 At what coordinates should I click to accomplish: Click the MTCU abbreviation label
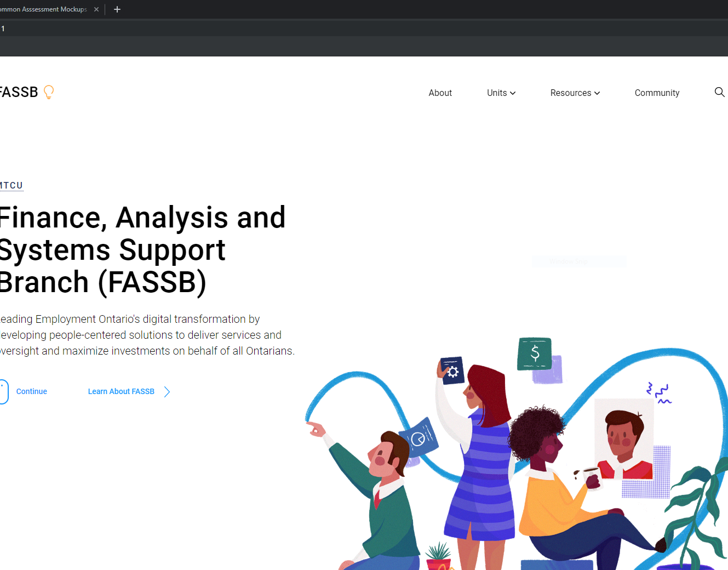click(12, 185)
